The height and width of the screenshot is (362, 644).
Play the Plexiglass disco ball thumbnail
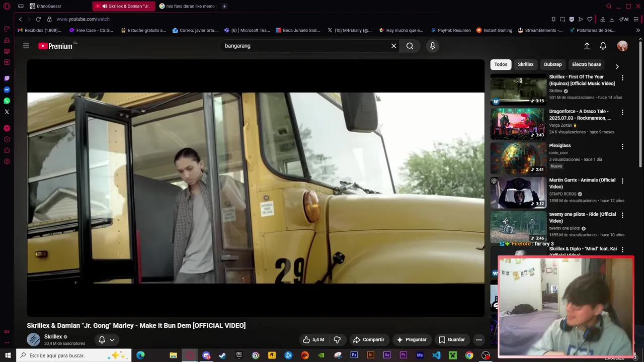point(518,158)
